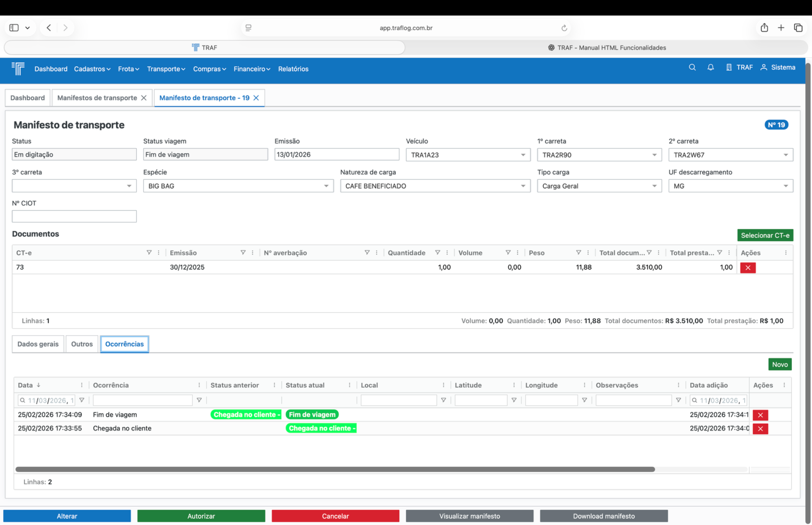Click the TRAF logo icon in the navbar
This screenshot has width=812, height=525.
tap(18, 69)
